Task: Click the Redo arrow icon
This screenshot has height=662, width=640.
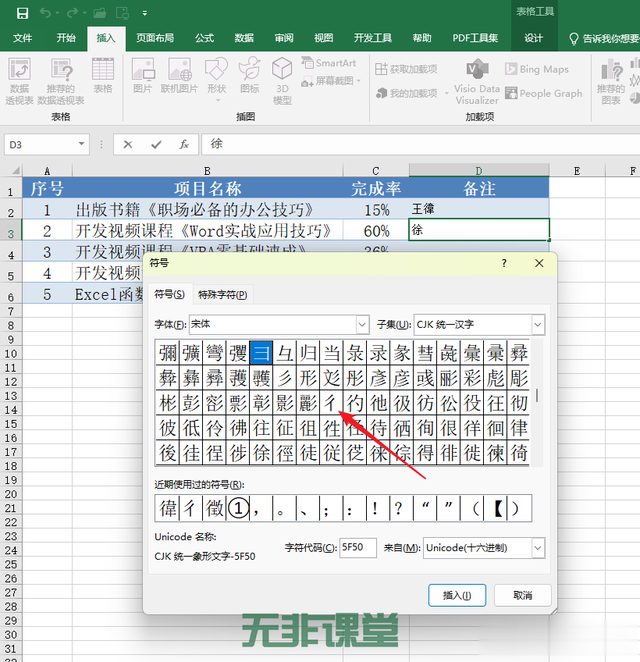Action: coord(73,13)
